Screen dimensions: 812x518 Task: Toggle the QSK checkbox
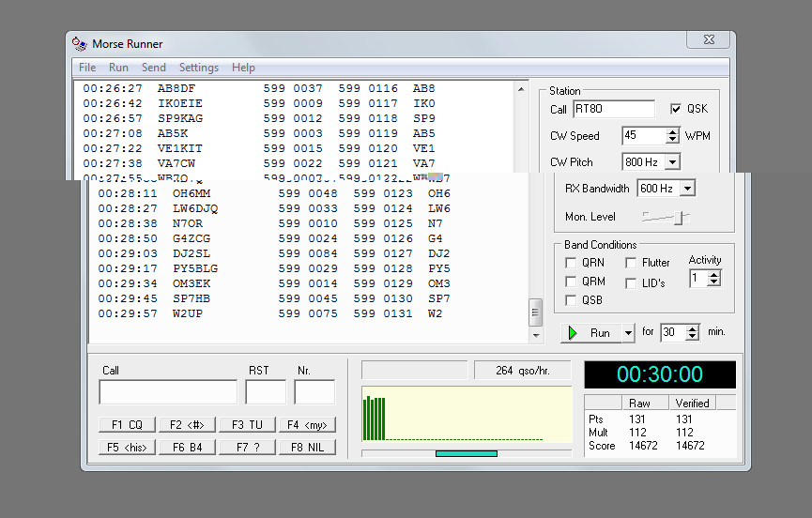tap(676, 109)
